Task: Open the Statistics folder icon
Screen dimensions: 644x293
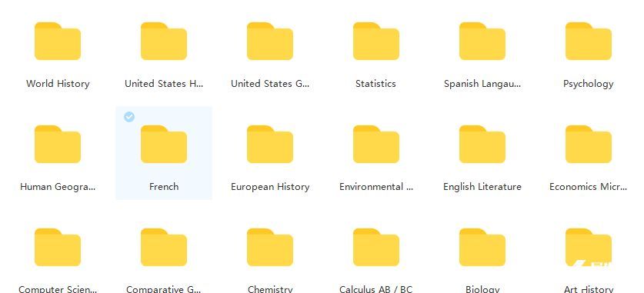Action: pos(376,41)
